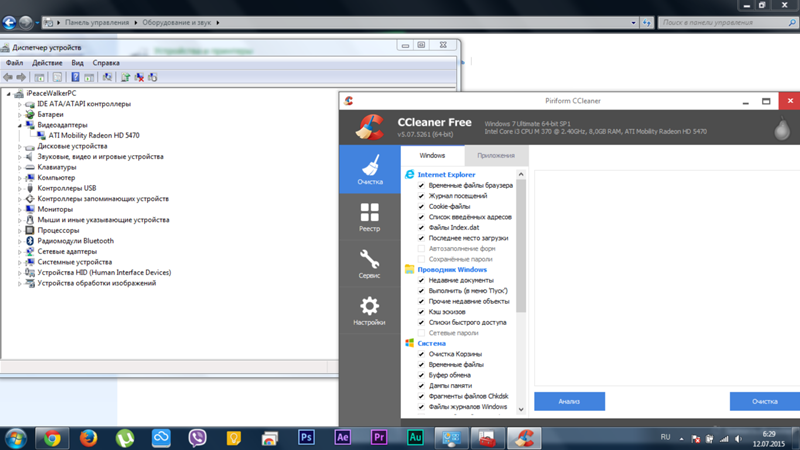
Task: Switch to the Приложения tab in CCleaner
Action: (x=496, y=156)
